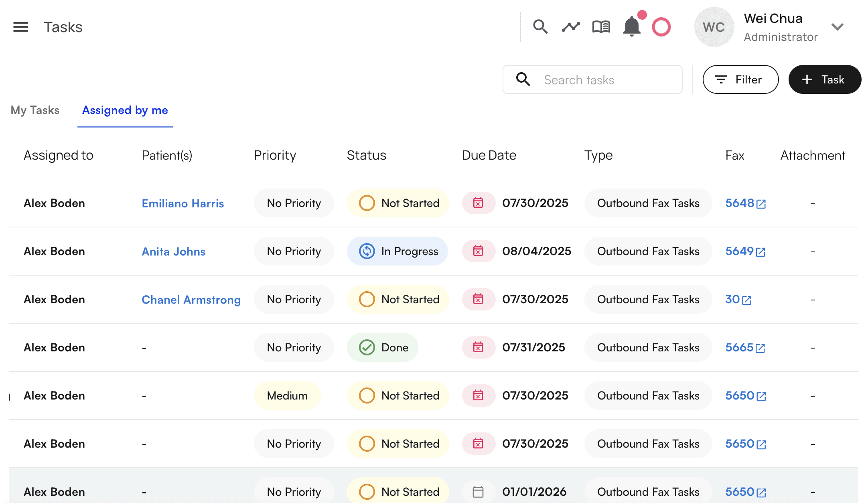Open status dropdown for Emiliano Harris task
The width and height of the screenshot is (868, 503).
pos(398,203)
